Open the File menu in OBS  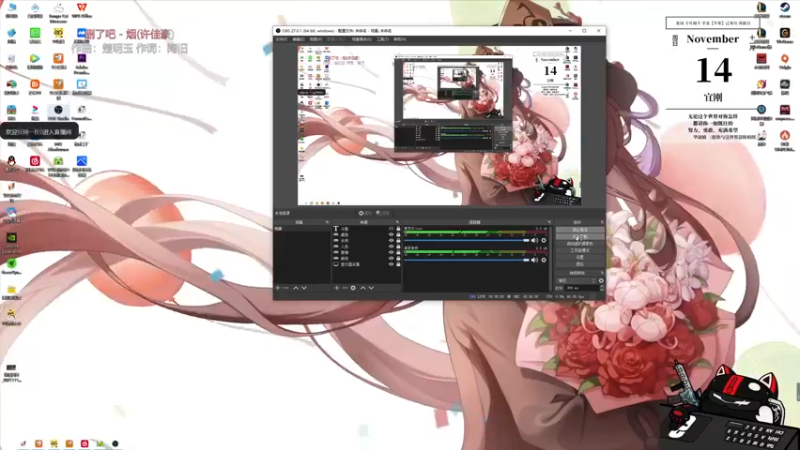[x=281, y=39]
